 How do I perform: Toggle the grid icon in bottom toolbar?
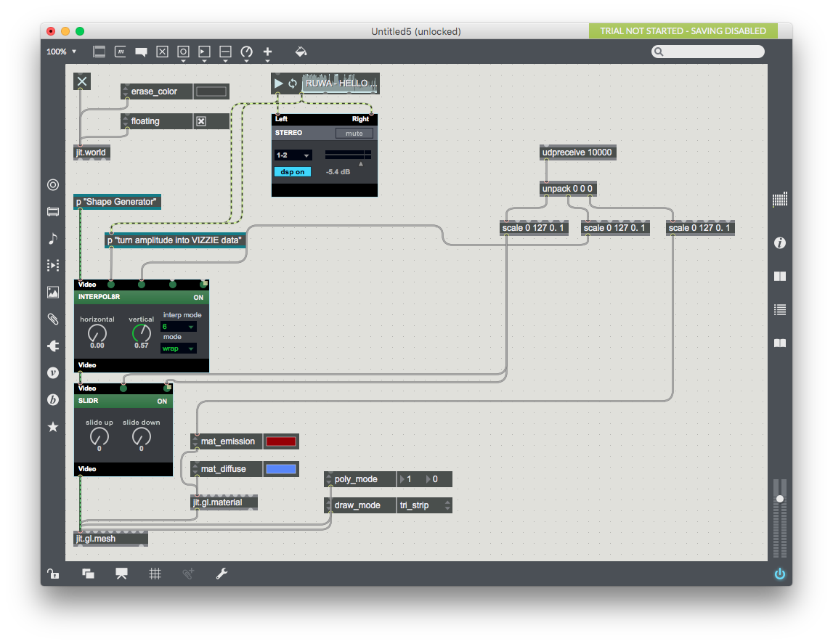(x=155, y=574)
